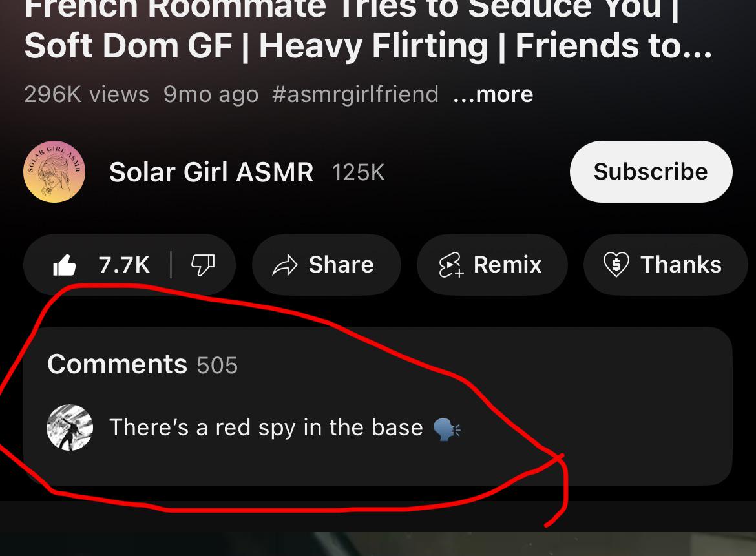Click the Remix button label
Viewport: 756px width, 556px height.
(x=507, y=265)
